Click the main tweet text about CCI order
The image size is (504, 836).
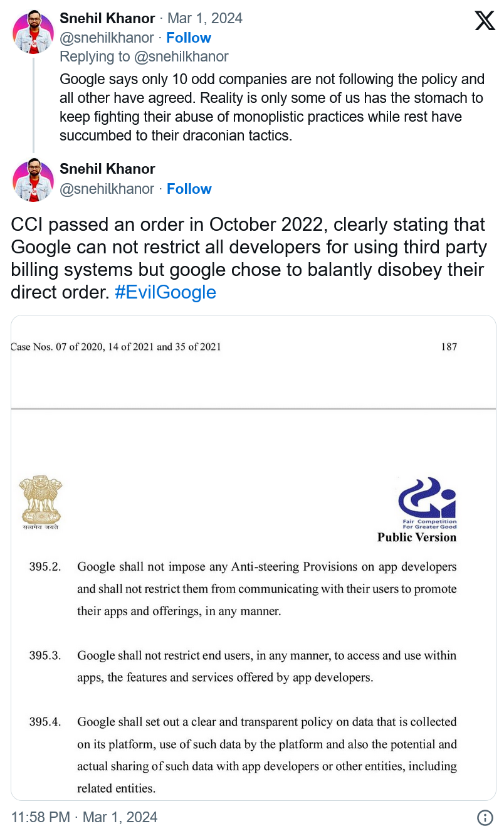point(249,258)
